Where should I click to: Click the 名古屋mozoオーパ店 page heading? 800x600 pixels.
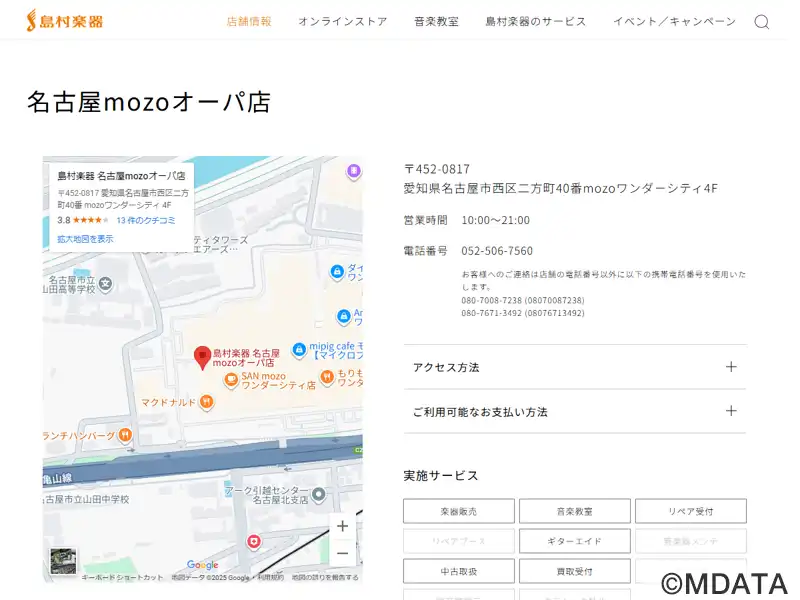148,102
